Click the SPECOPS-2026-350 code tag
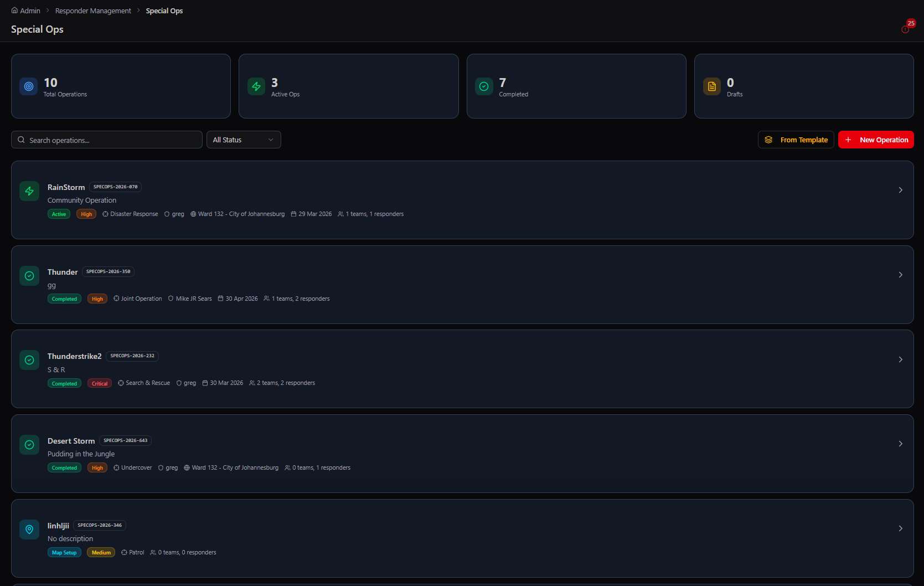Screen dimensions: 924x586 click(109, 272)
